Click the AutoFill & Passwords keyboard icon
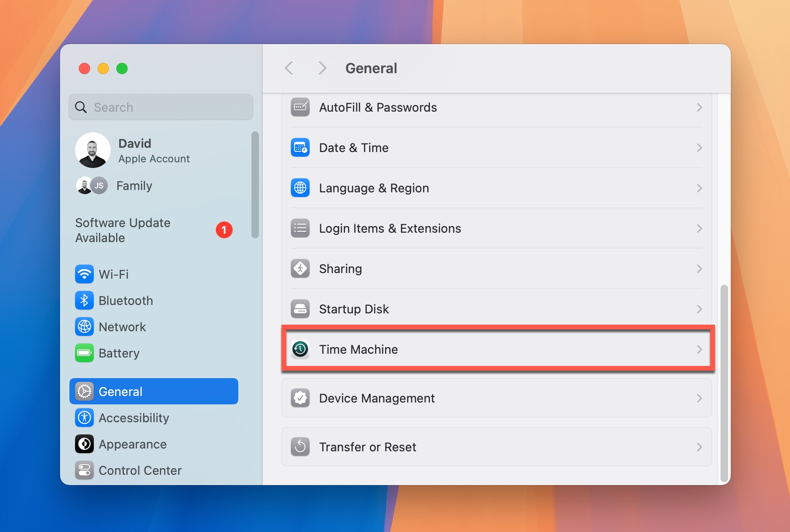The height and width of the screenshot is (532, 790). pos(300,107)
